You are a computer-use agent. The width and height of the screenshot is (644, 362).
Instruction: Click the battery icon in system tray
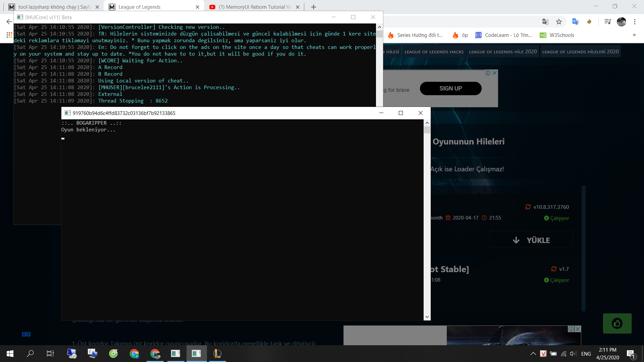(x=553, y=354)
